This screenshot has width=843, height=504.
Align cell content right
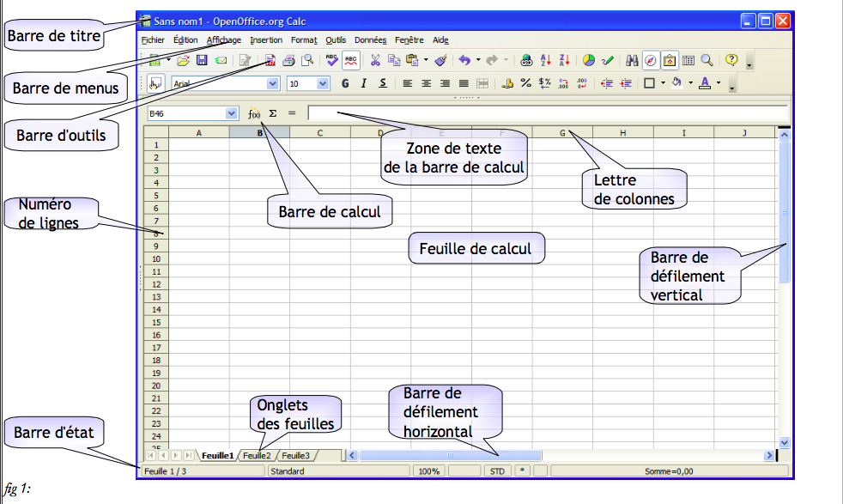[x=446, y=83]
